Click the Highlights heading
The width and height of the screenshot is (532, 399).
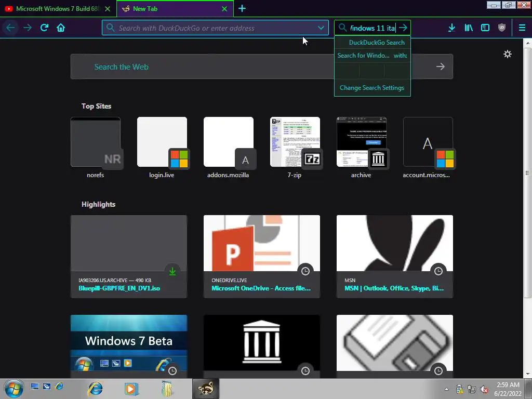[98, 204]
